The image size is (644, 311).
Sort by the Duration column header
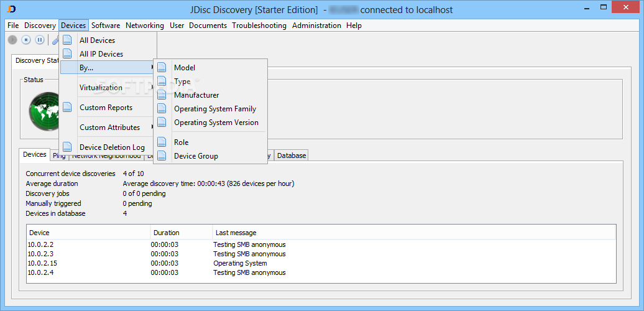[182, 233]
